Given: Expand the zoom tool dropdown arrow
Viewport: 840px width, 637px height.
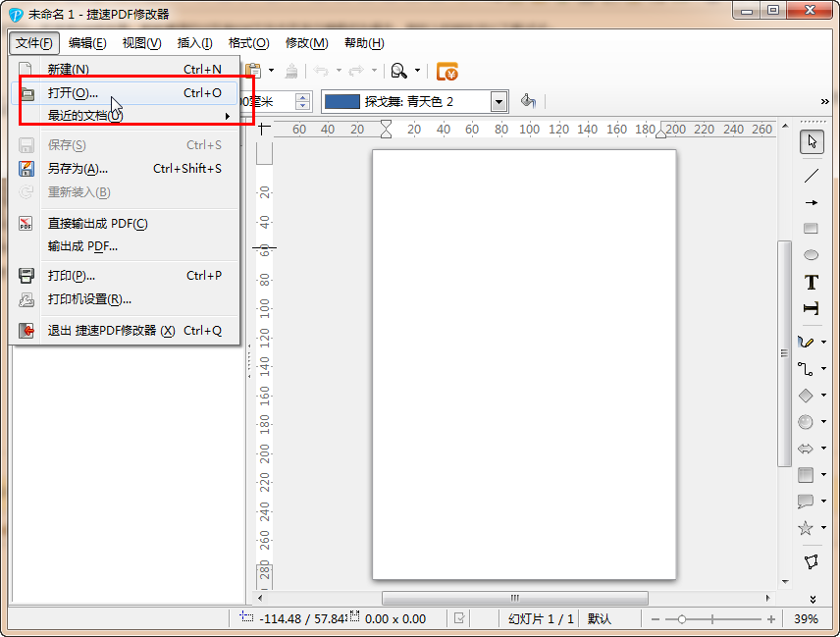Looking at the screenshot, I should pyautogui.click(x=417, y=71).
